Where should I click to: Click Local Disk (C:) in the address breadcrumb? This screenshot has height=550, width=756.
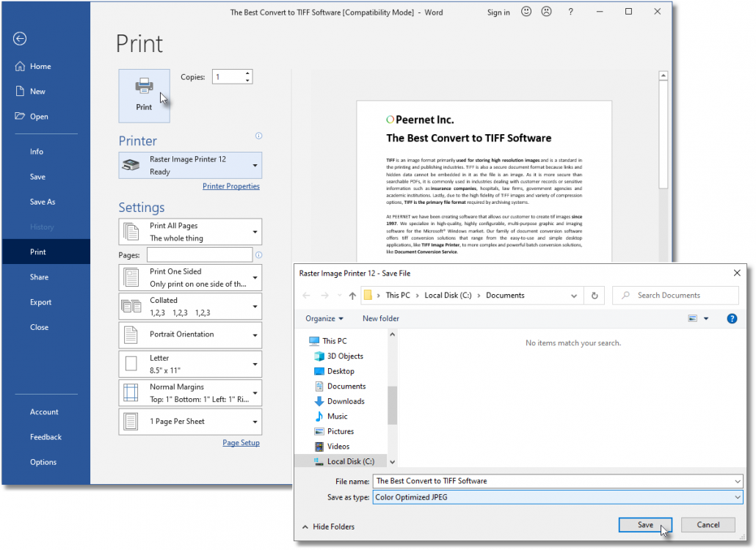pos(448,296)
